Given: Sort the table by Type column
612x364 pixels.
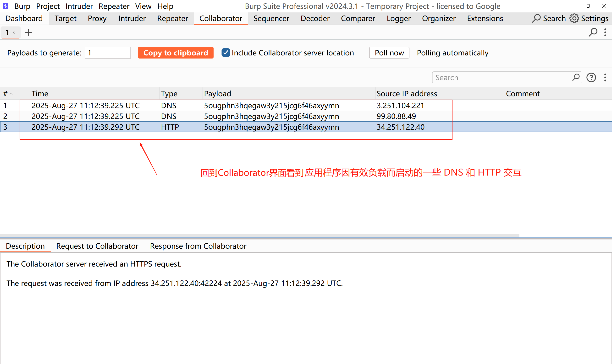Looking at the screenshot, I should coord(169,93).
